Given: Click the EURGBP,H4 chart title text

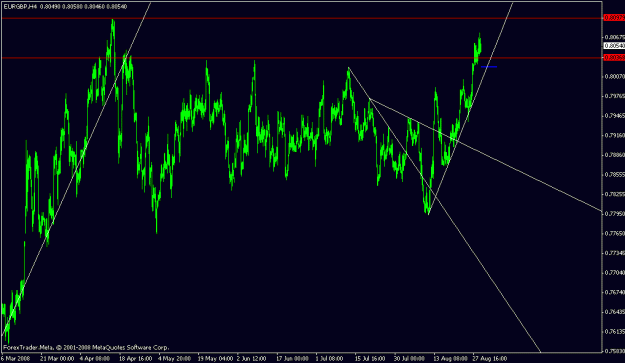Looking at the screenshot, I should click(20, 7).
